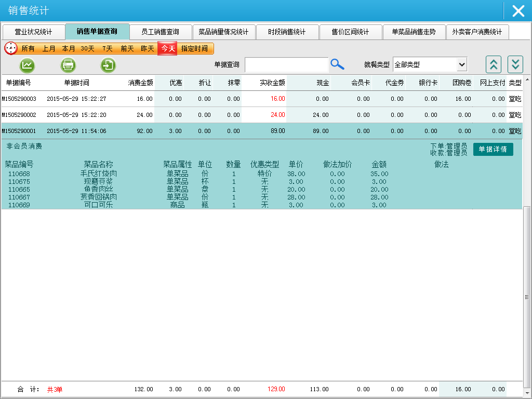The height and width of the screenshot is (399, 532).
Task: Switch to the 营业状况统计 tab
Action: [33, 32]
